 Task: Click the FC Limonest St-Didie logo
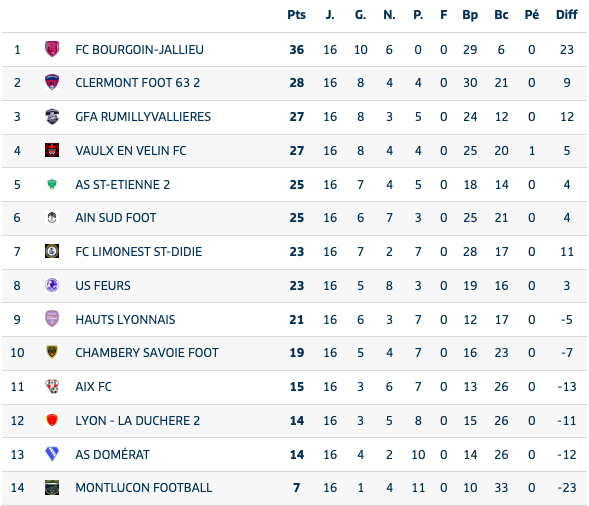coord(52,251)
